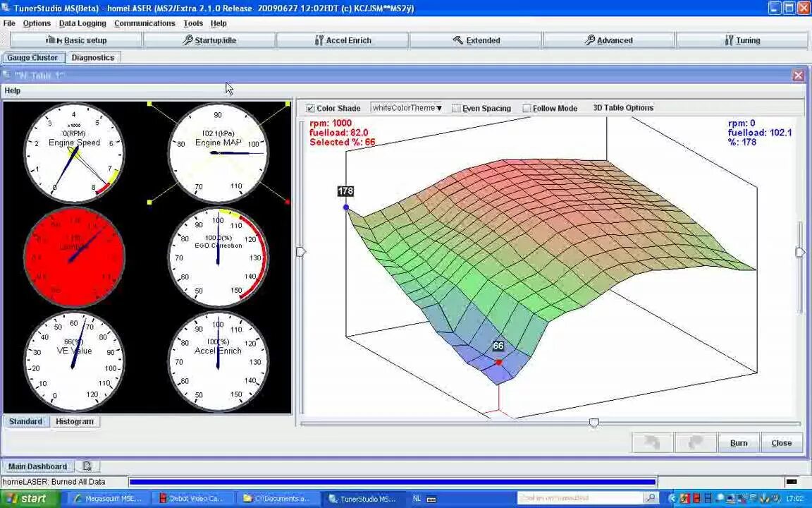
Task: Click the redo arrow button
Action: 696,442
